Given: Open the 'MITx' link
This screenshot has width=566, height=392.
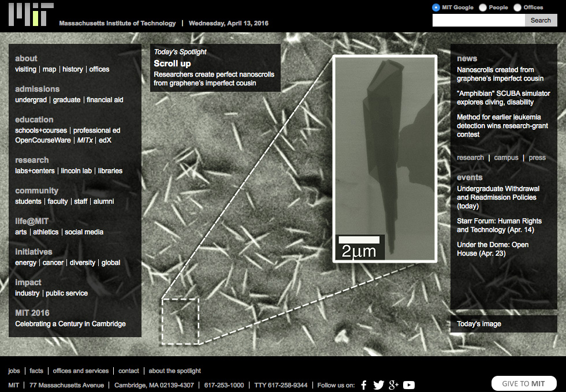Looking at the screenshot, I should coord(85,140).
